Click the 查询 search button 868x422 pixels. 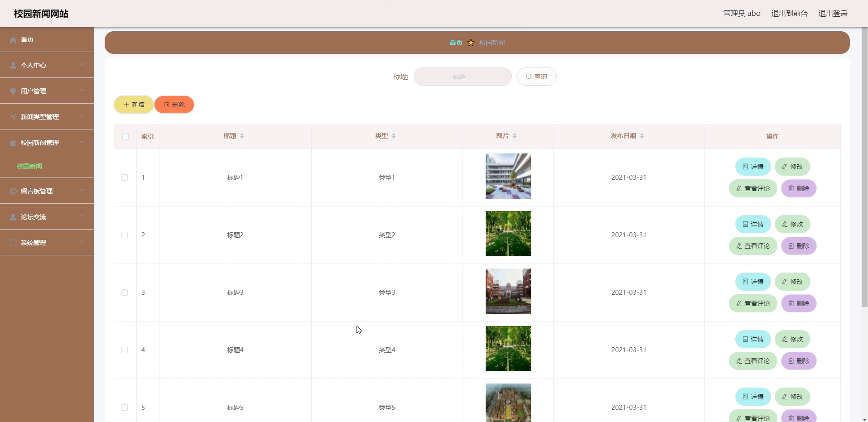pyautogui.click(x=536, y=77)
